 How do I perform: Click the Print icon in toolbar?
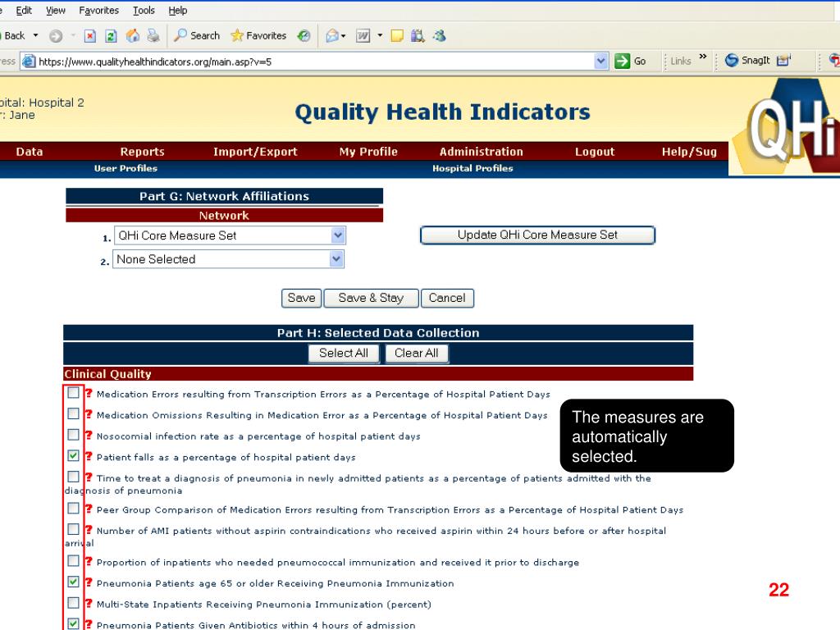click(153, 36)
